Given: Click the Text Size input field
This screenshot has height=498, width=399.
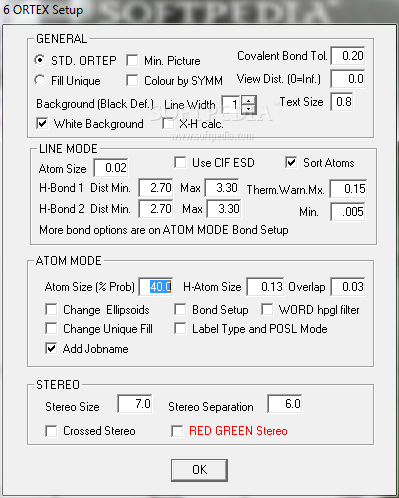Looking at the screenshot, I should coord(342,102).
